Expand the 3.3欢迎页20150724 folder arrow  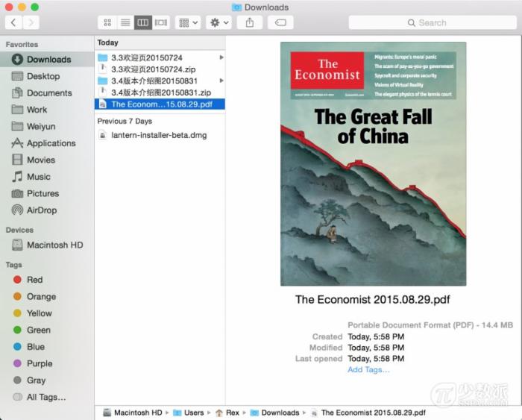(221, 57)
